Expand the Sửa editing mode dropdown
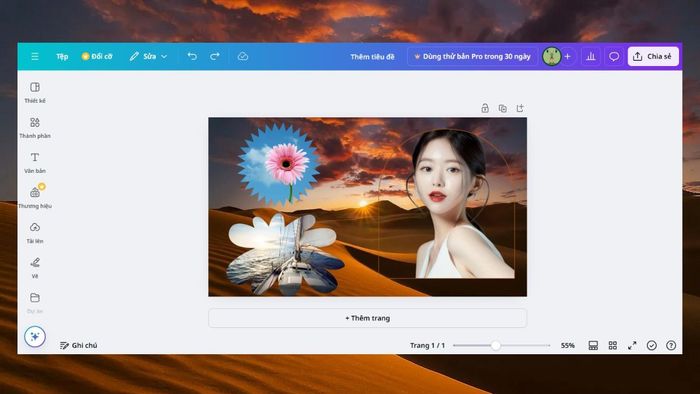 tap(148, 56)
